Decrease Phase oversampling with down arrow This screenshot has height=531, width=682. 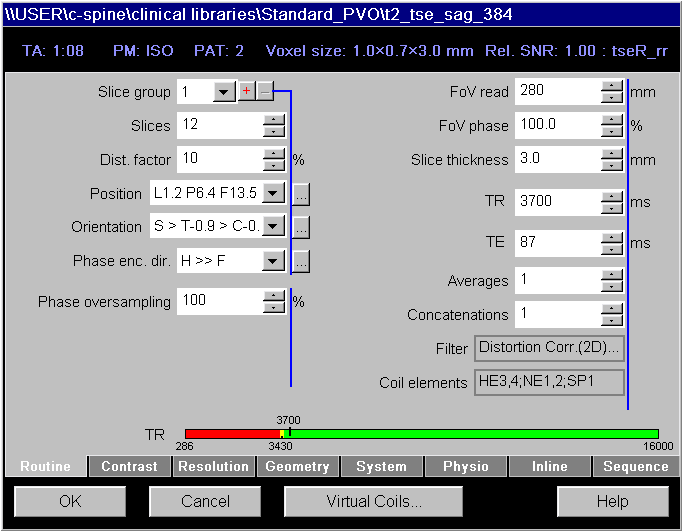[274, 307]
